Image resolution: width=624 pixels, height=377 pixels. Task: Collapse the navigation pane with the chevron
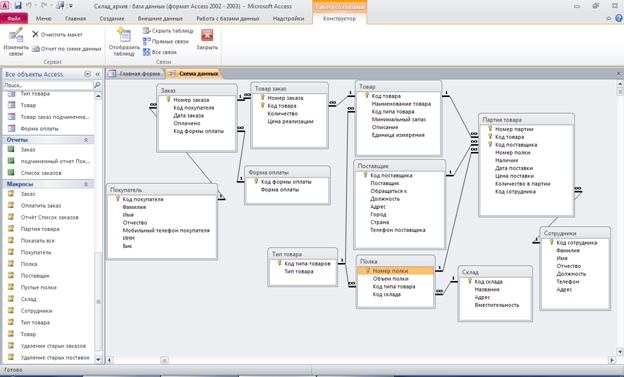[98, 74]
